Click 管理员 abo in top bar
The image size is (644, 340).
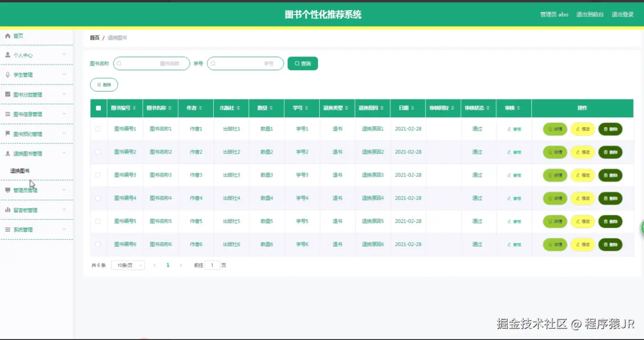554,15
